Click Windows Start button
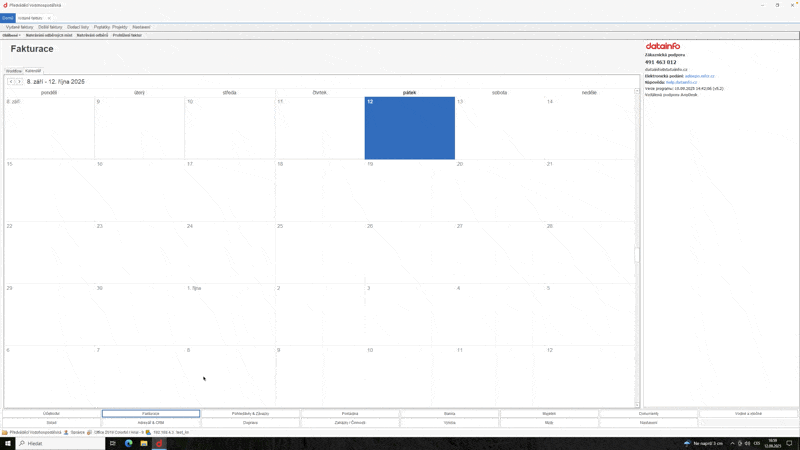Viewport: 800px width, 450px height. point(6,443)
